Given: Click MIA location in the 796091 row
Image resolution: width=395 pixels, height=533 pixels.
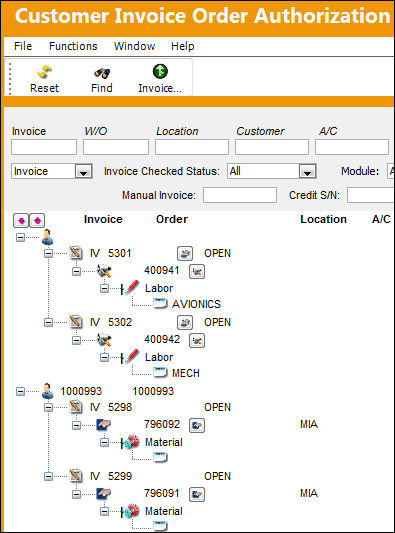Looking at the screenshot, I should point(309,493).
